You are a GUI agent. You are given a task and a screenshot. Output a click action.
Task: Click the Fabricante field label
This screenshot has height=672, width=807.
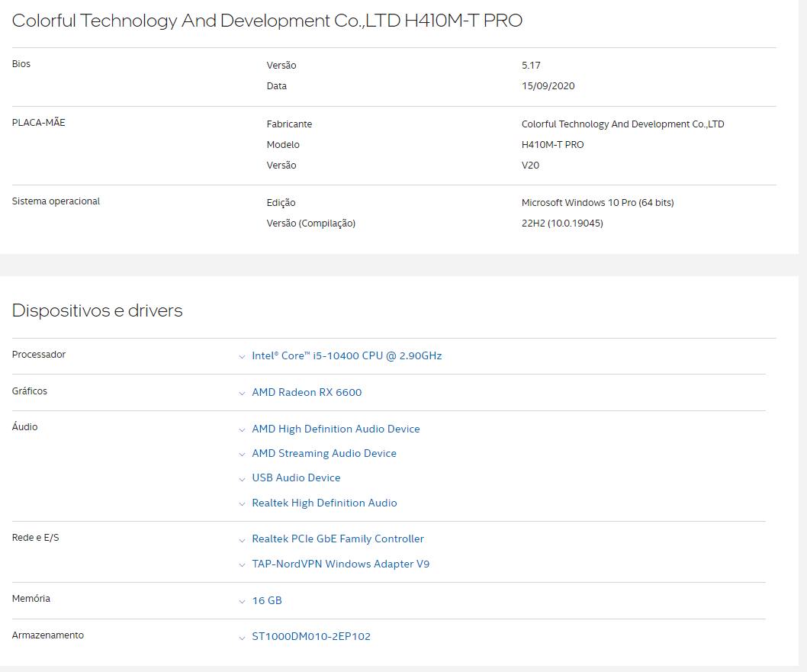tap(289, 124)
